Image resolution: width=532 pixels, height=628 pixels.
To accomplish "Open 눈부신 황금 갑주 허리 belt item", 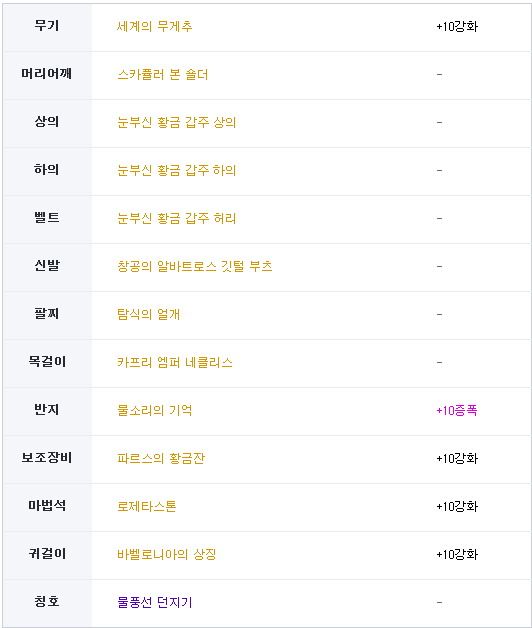I will tap(177, 219).
